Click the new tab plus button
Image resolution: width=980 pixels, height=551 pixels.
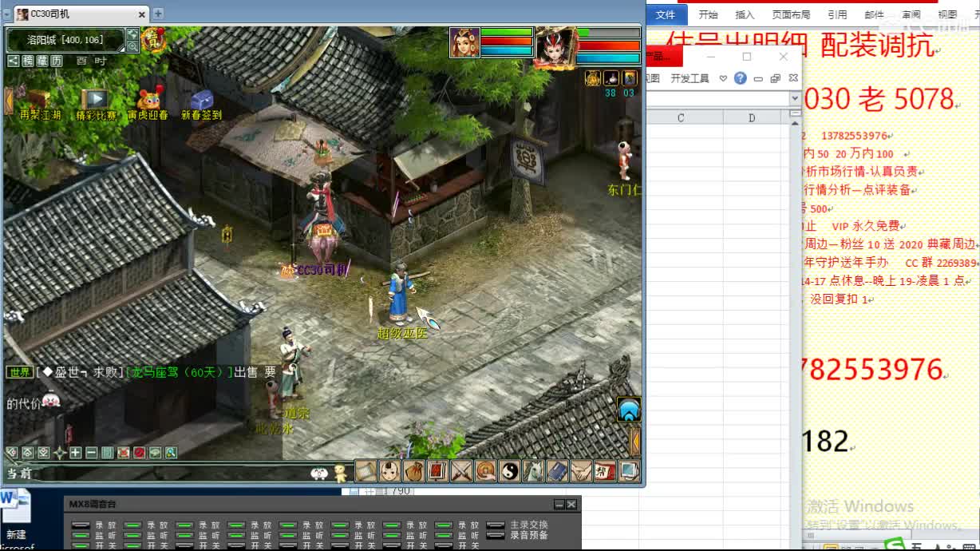tap(158, 14)
